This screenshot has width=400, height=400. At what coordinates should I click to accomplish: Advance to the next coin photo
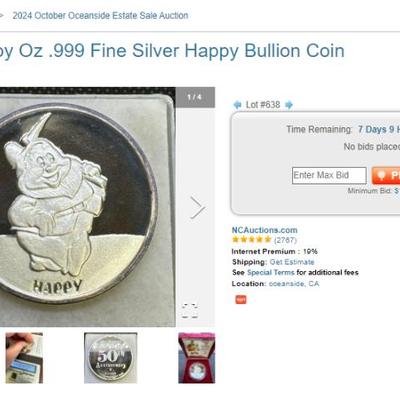pos(197,207)
